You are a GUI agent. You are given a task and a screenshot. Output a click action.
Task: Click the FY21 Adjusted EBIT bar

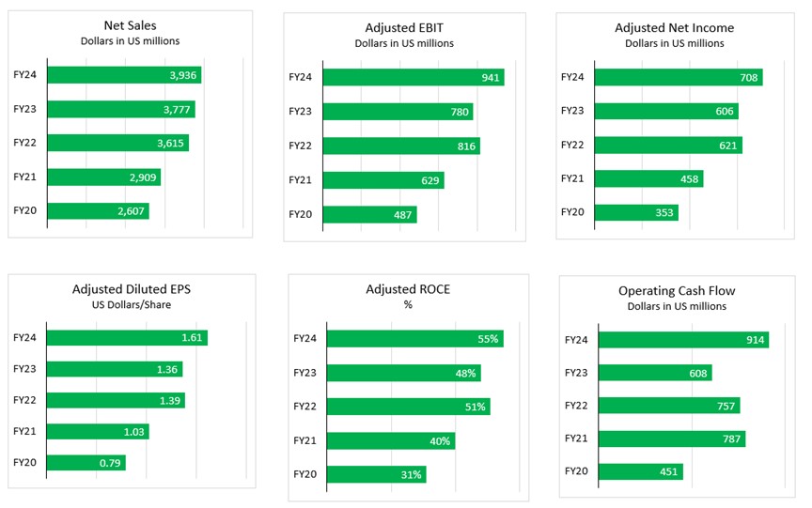[x=385, y=180]
